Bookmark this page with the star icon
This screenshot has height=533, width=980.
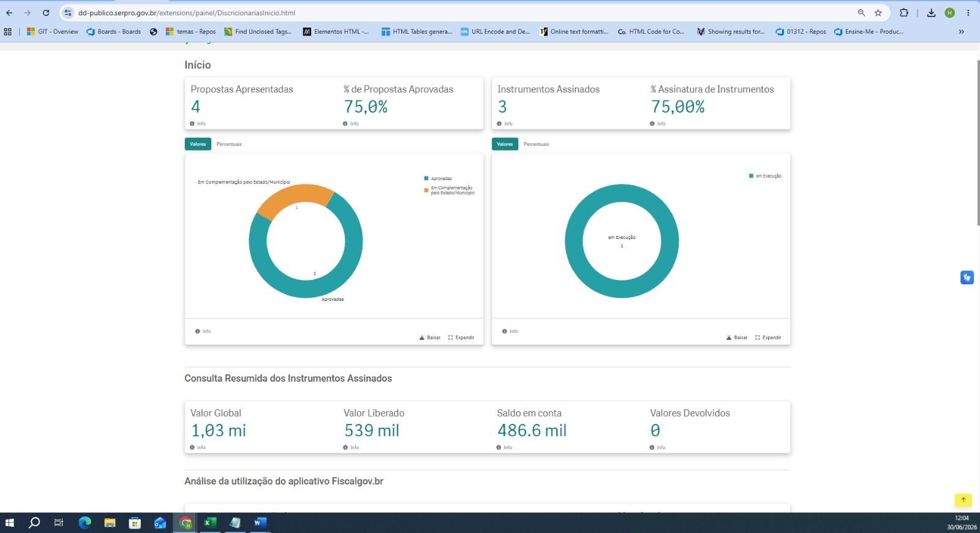(878, 13)
